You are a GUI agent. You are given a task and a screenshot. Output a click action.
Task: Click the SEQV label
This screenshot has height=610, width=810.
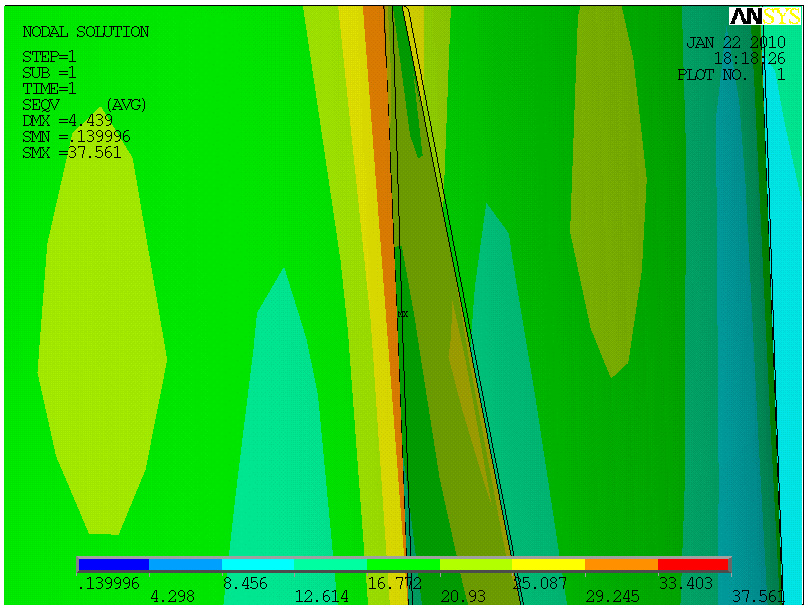point(41,105)
